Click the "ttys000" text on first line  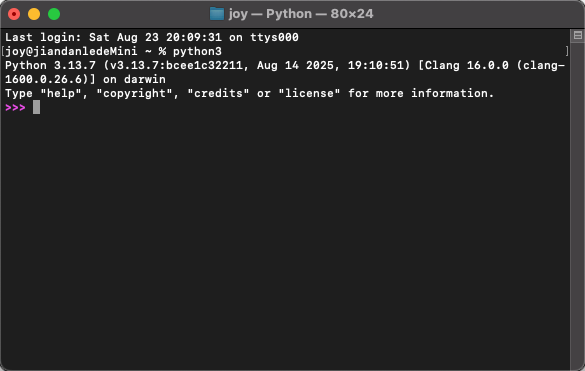coord(274,37)
